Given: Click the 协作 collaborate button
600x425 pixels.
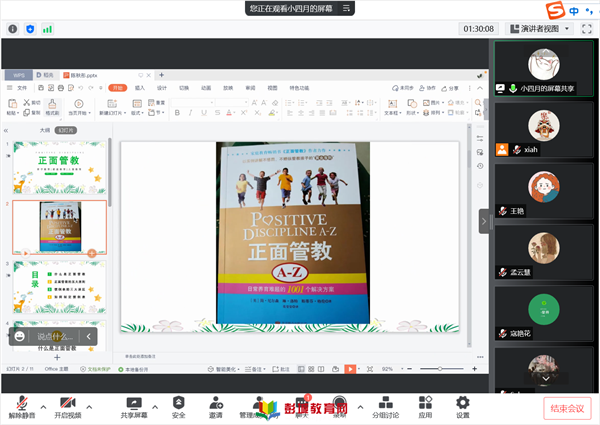Looking at the screenshot, I should tap(427, 88).
